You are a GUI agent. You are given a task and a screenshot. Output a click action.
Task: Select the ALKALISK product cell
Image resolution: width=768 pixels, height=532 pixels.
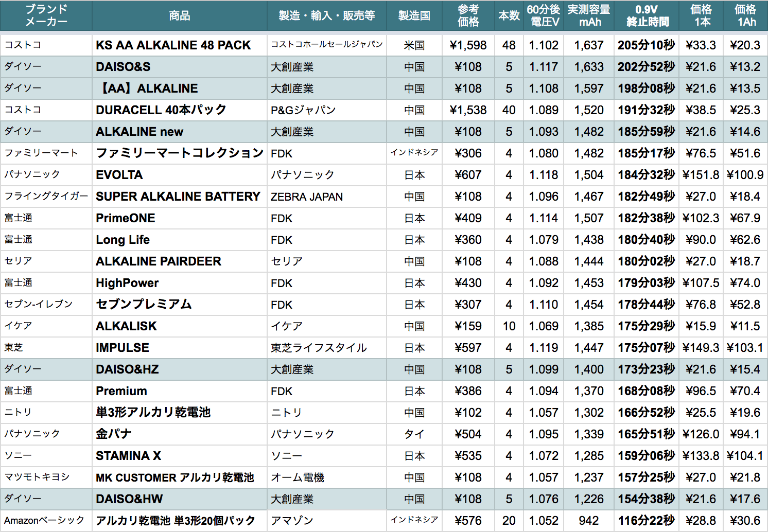(180, 326)
